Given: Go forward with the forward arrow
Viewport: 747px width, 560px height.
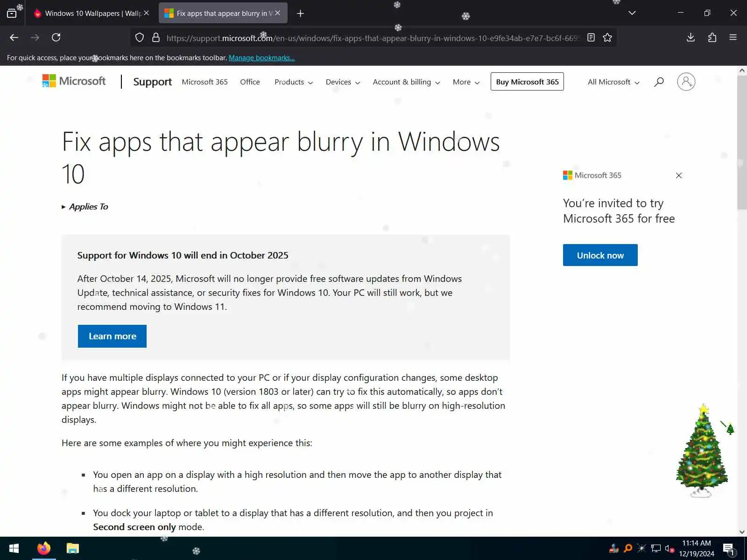Looking at the screenshot, I should (x=35, y=37).
